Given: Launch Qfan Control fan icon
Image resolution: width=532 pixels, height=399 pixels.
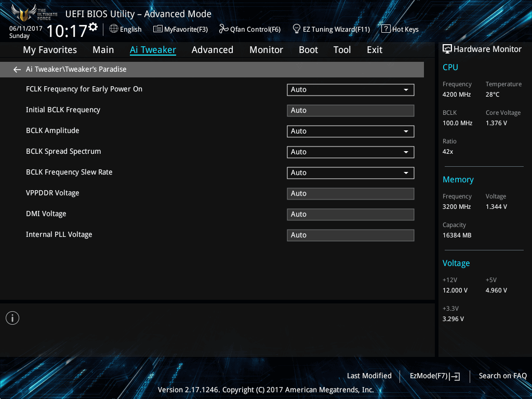Looking at the screenshot, I should pyautogui.click(x=223, y=29).
